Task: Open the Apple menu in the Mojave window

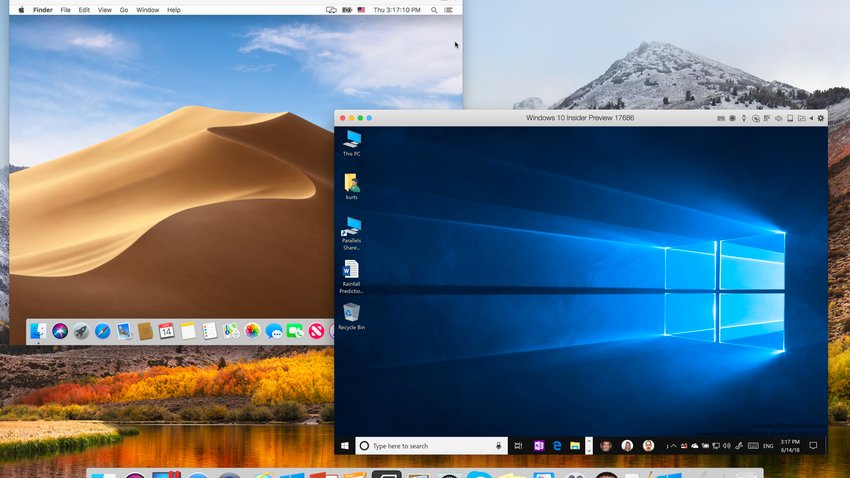Action: pyautogui.click(x=22, y=10)
